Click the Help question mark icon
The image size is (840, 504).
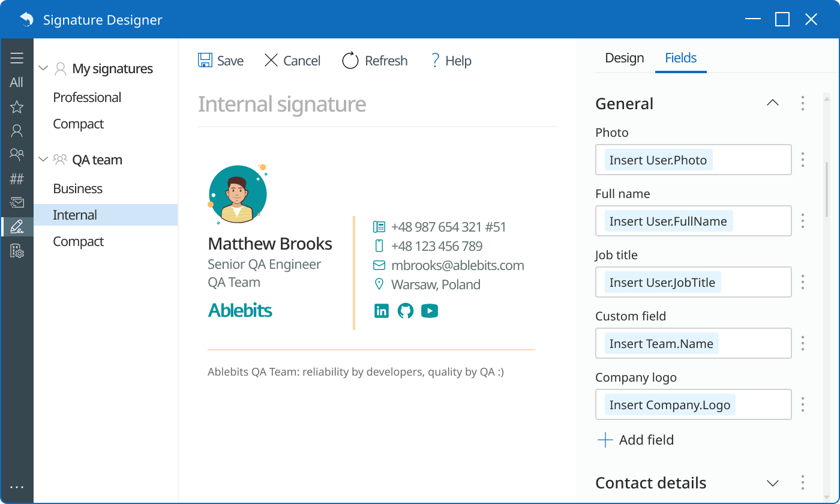434,60
